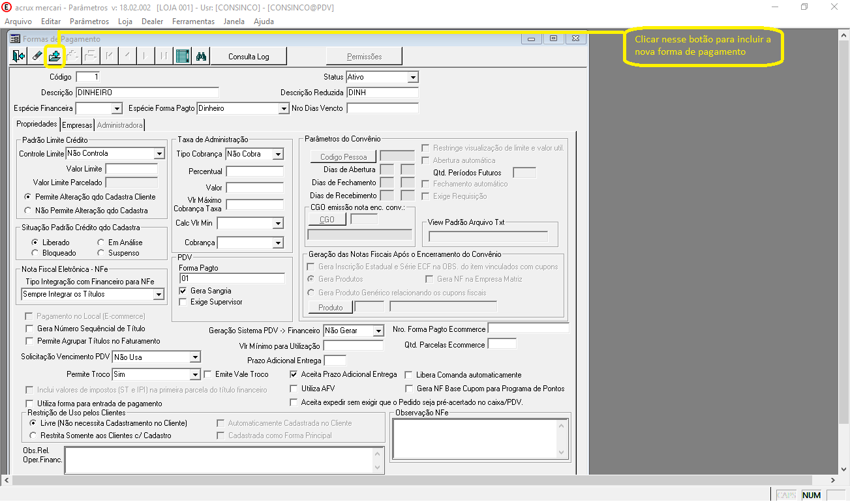Click the Produto button
This screenshot has height=504, width=850.
coord(331,308)
